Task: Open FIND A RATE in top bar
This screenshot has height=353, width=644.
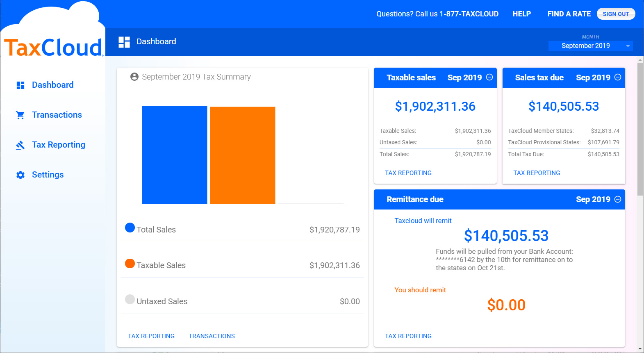Action: coord(569,14)
